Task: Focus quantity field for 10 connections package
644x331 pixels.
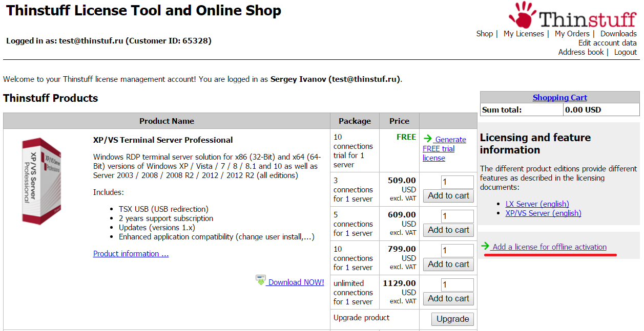Action: coord(458,251)
